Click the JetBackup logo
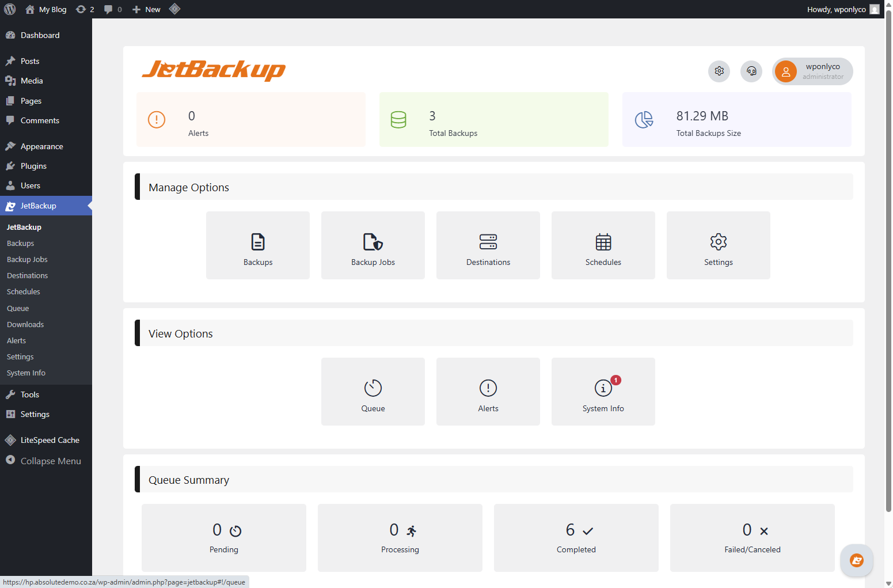Image resolution: width=893 pixels, height=588 pixels. click(214, 70)
